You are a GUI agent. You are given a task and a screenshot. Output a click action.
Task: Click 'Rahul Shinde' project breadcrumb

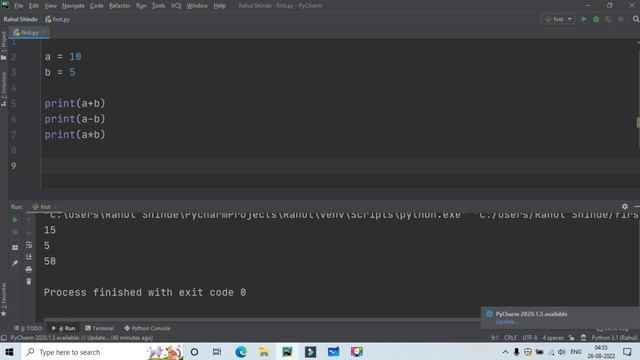(21, 19)
